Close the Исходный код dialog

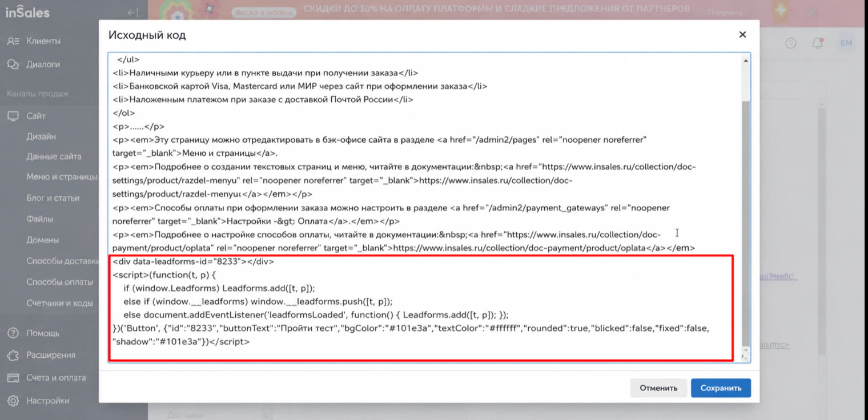coord(742,35)
